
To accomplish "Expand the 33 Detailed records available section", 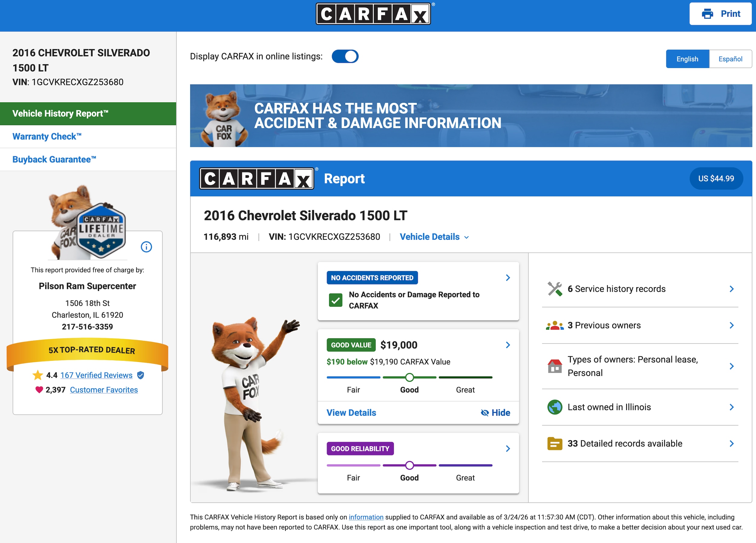I will [x=732, y=444].
